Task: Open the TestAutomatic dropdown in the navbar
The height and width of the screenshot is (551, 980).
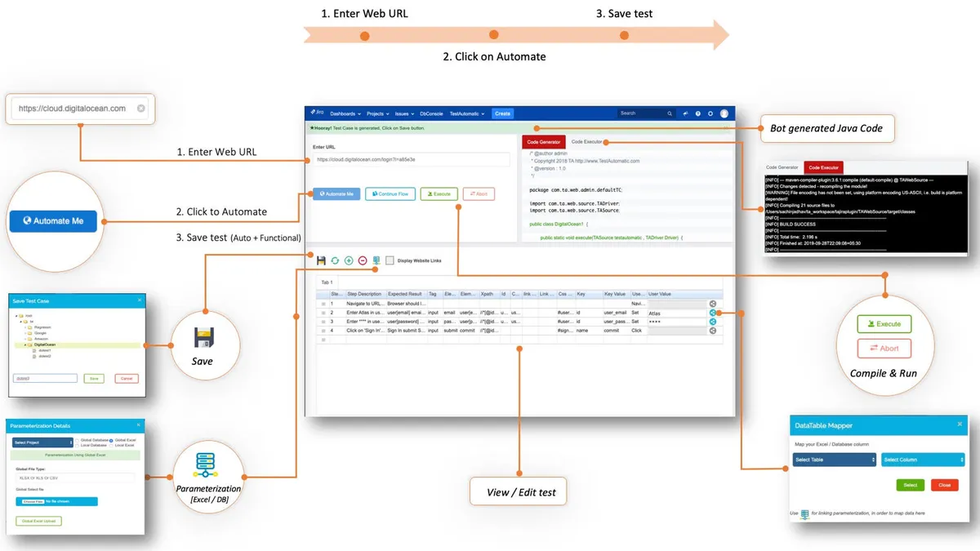Action: [x=467, y=113]
